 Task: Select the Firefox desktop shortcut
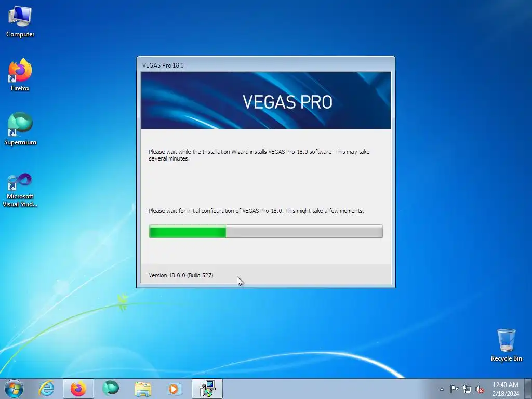(20, 75)
